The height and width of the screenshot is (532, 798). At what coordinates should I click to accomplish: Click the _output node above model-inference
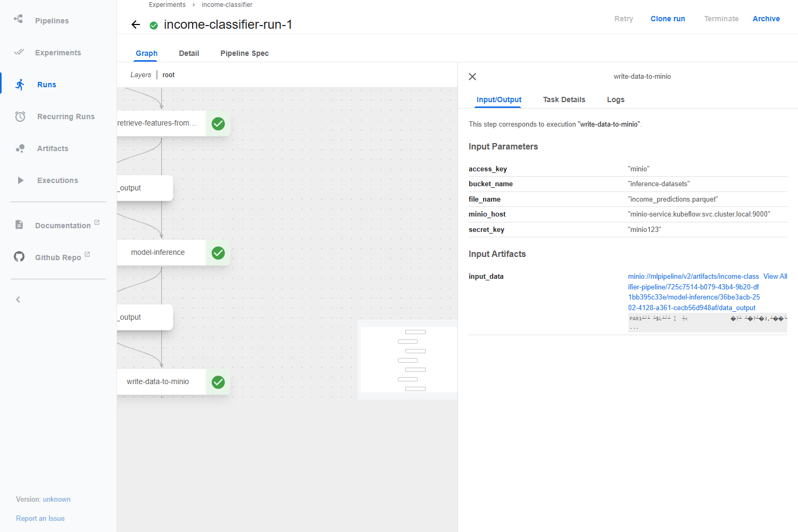pyautogui.click(x=145, y=188)
